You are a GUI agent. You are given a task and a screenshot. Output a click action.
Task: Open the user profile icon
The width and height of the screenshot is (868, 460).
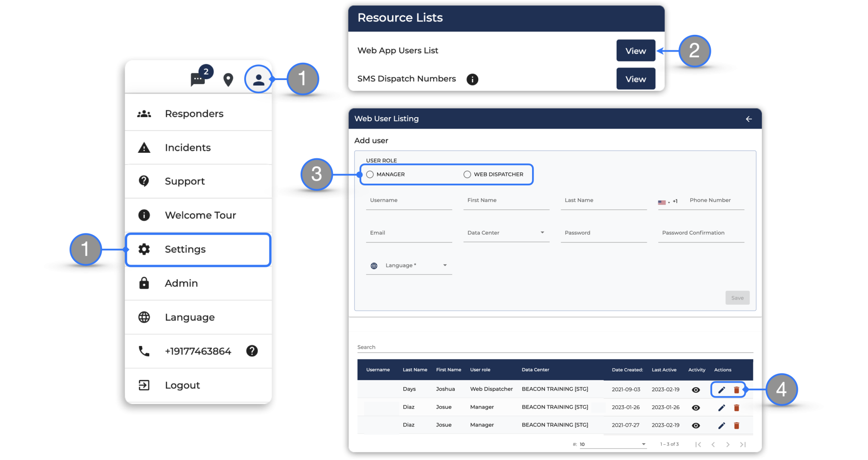(x=259, y=80)
